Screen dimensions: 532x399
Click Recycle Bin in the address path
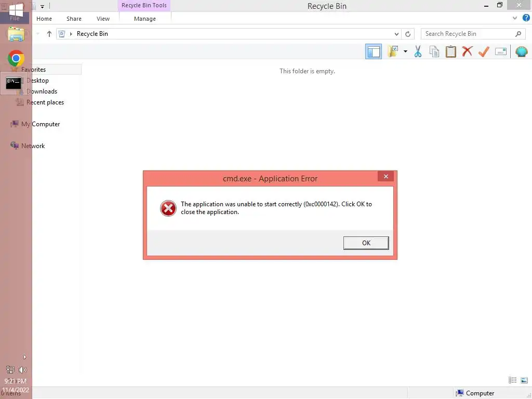[x=92, y=34]
